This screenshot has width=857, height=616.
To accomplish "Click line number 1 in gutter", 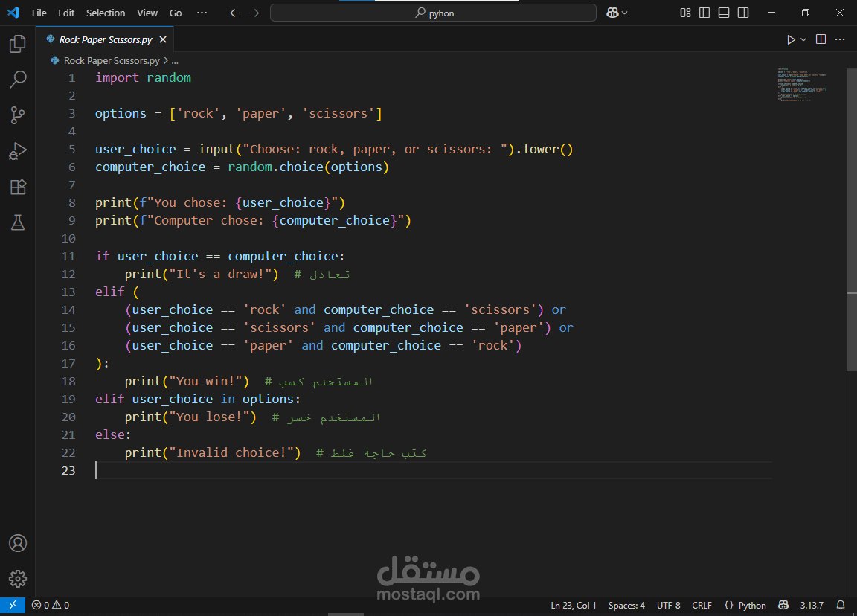I will coord(71,77).
